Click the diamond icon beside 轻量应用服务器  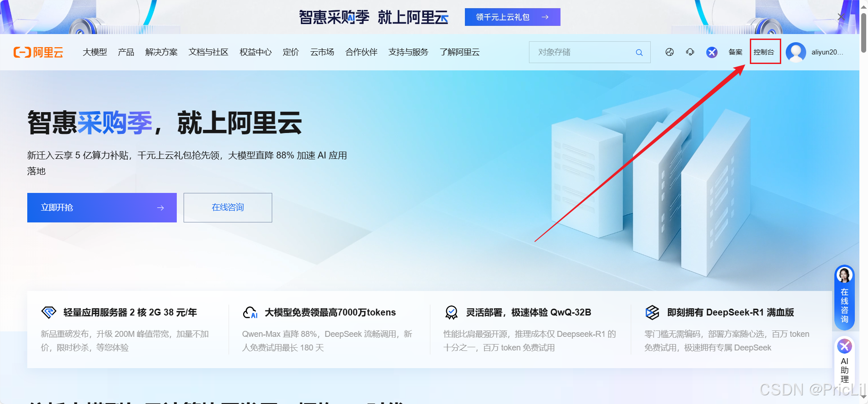pos(49,312)
